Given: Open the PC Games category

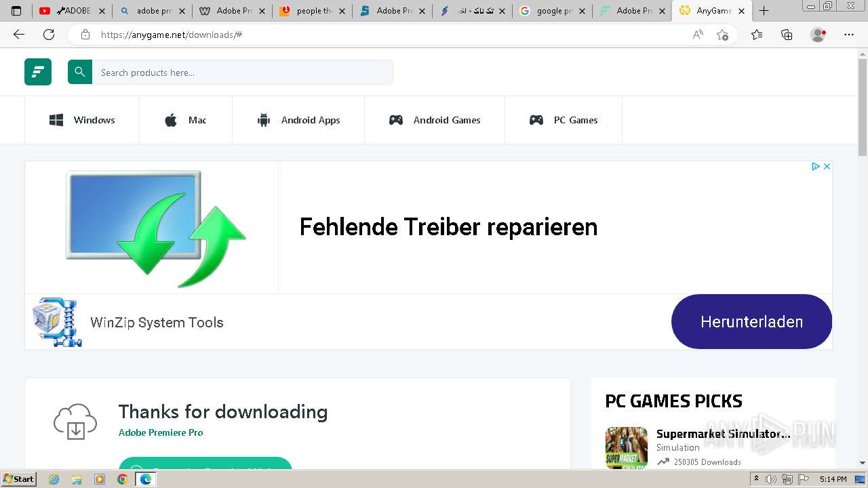Looking at the screenshot, I should pyautogui.click(x=564, y=120).
